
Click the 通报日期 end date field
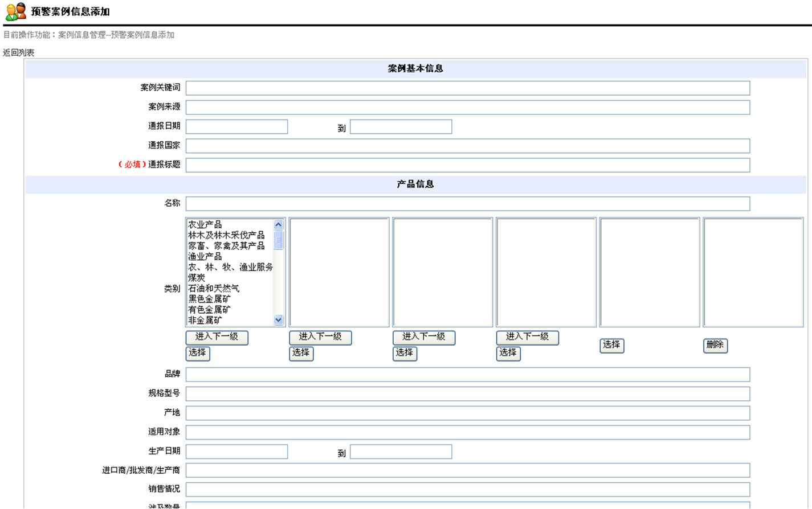coord(401,126)
